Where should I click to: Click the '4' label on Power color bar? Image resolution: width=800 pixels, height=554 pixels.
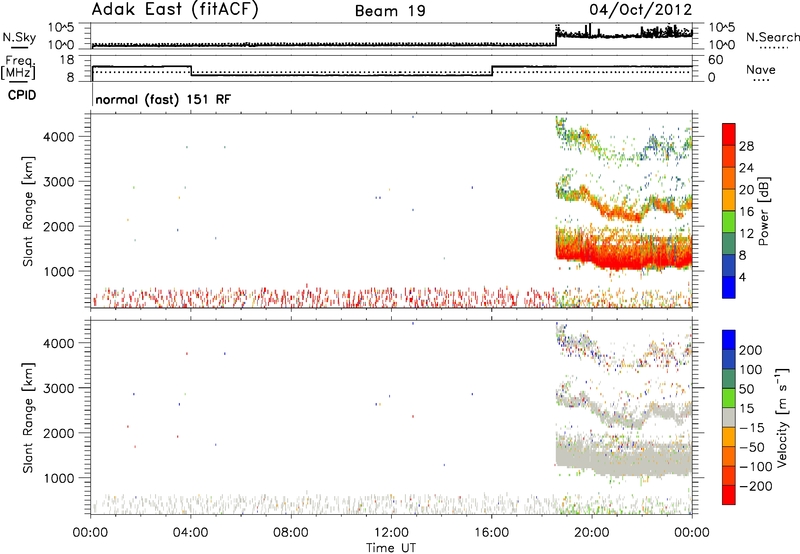point(742,277)
